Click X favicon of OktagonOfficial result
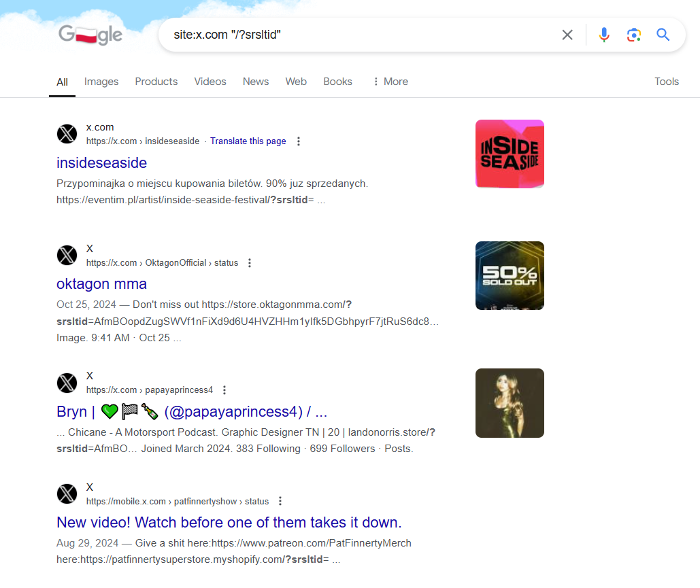 click(67, 255)
